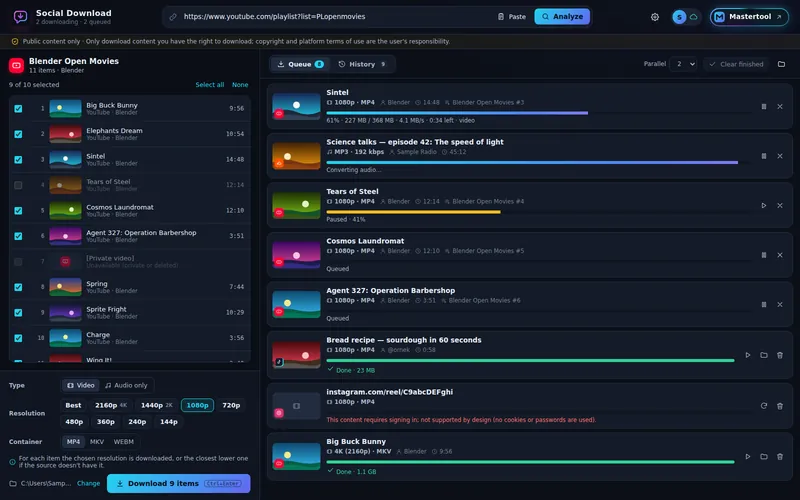This screenshot has width=800, height=500.
Task: Uncheck Cosmos Laundromat in the playlist
Action: coord(18,211)
